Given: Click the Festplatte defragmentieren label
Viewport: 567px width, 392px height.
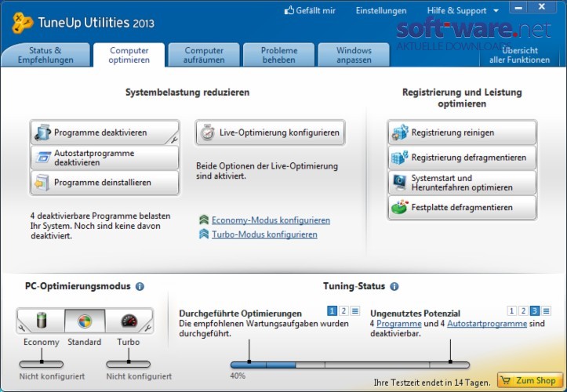Looking at the screenshot, I should 462,207.
